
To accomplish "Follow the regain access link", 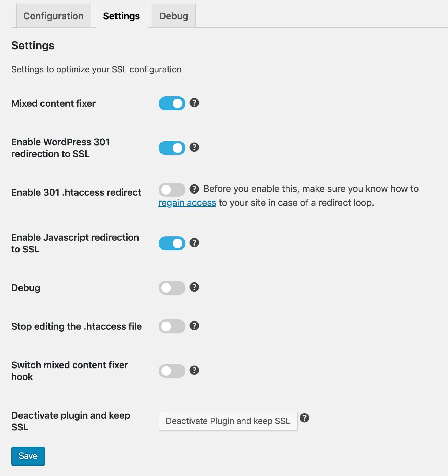I will 187,203.
